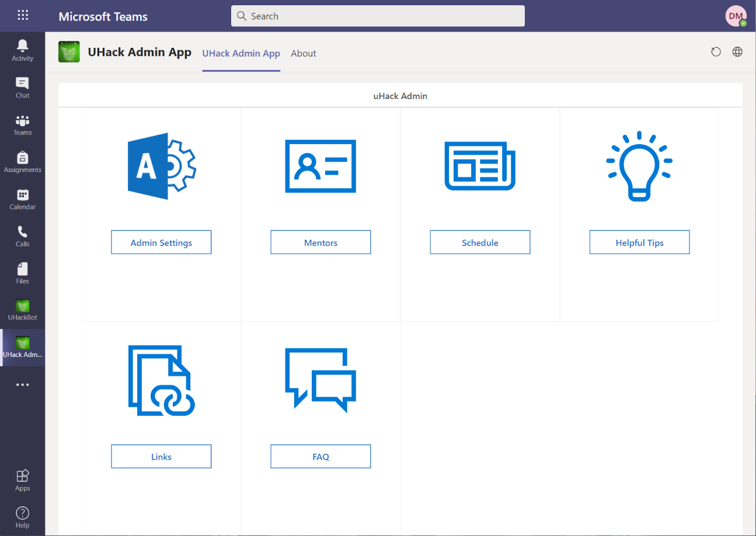Screen dimensions: 756x536
Task: Open Calls in the sidebar
Action: pyautogui.click(x=22, y=236)
